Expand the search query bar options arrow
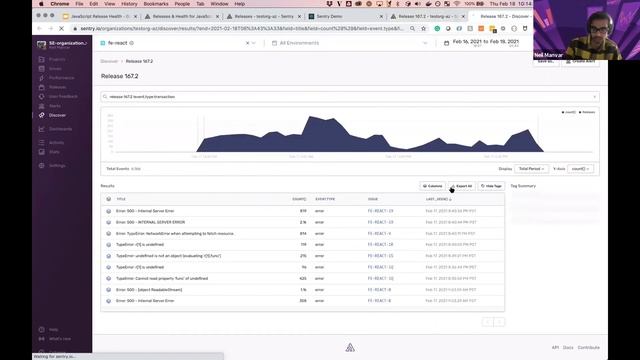This screenshot has height=360, width=640. click(x=595, y=97)
